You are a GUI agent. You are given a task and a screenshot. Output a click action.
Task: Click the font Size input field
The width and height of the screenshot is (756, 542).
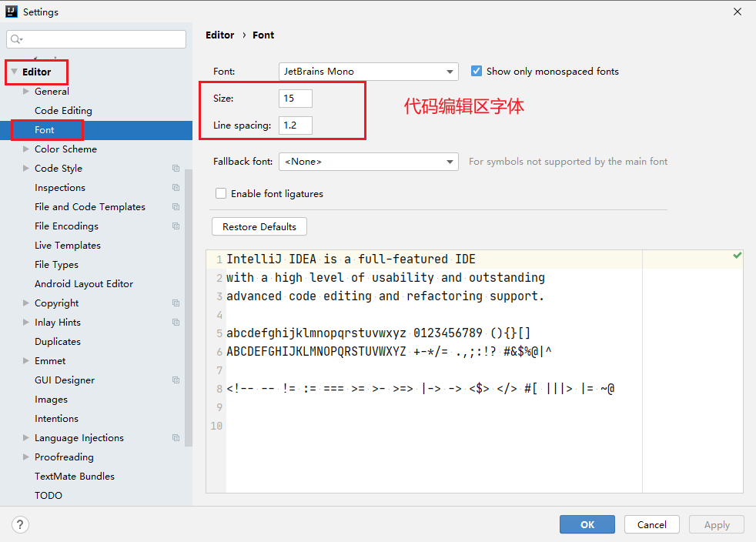point(296,99)
